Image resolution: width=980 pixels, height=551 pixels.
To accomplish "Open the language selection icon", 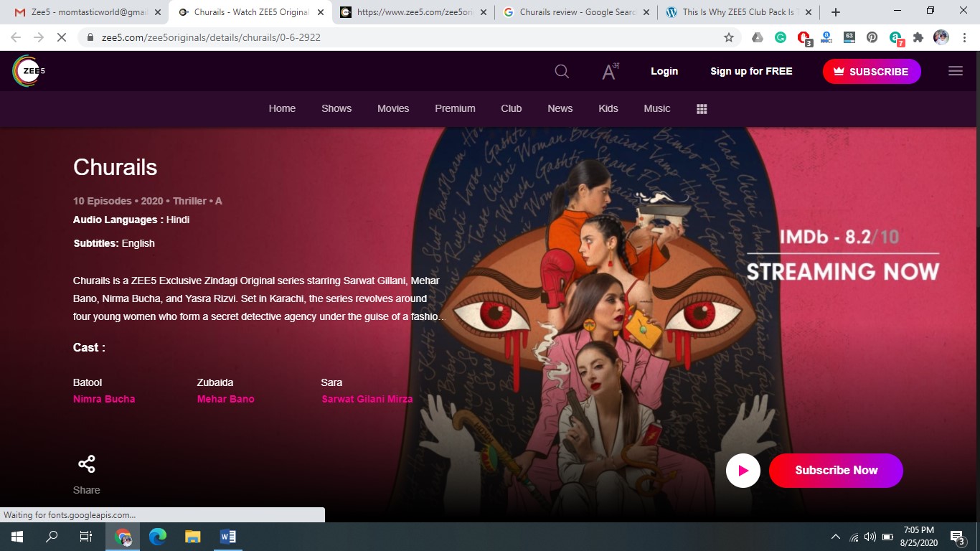I will pyautogui.click(x=609, y=71).
